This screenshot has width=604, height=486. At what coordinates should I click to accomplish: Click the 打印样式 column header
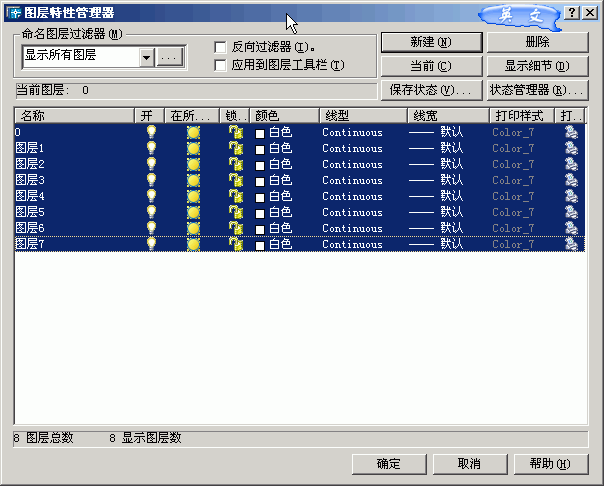coord(522,116)
